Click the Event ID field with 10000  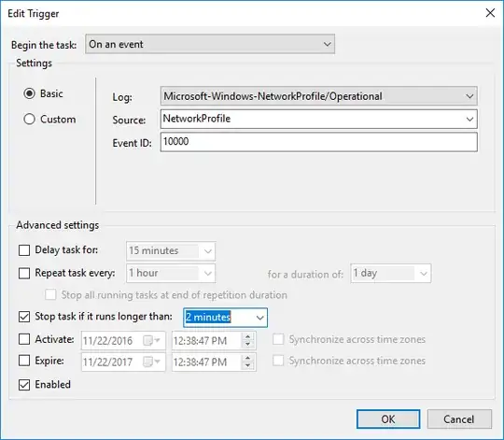[x=319, y=142]
